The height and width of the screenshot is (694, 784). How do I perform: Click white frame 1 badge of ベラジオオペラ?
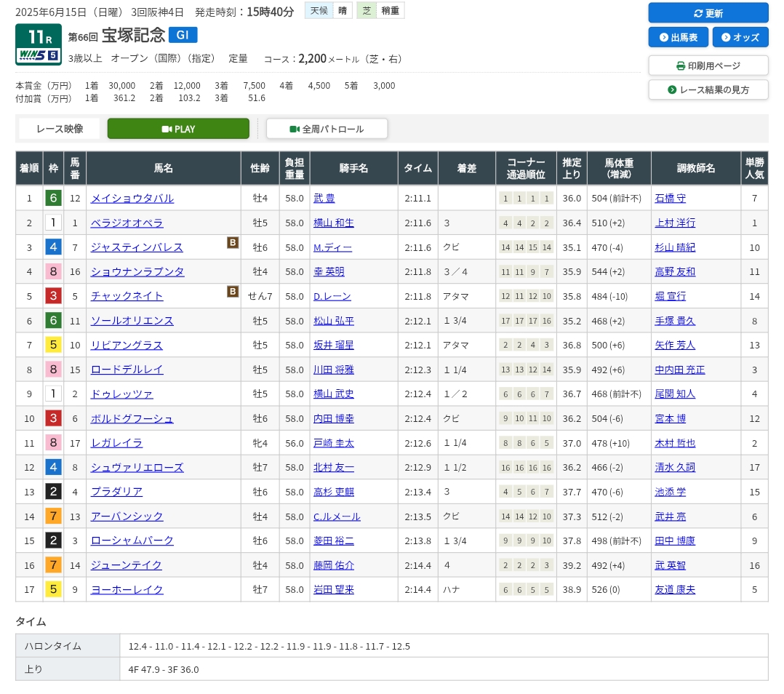pos(54,223)
